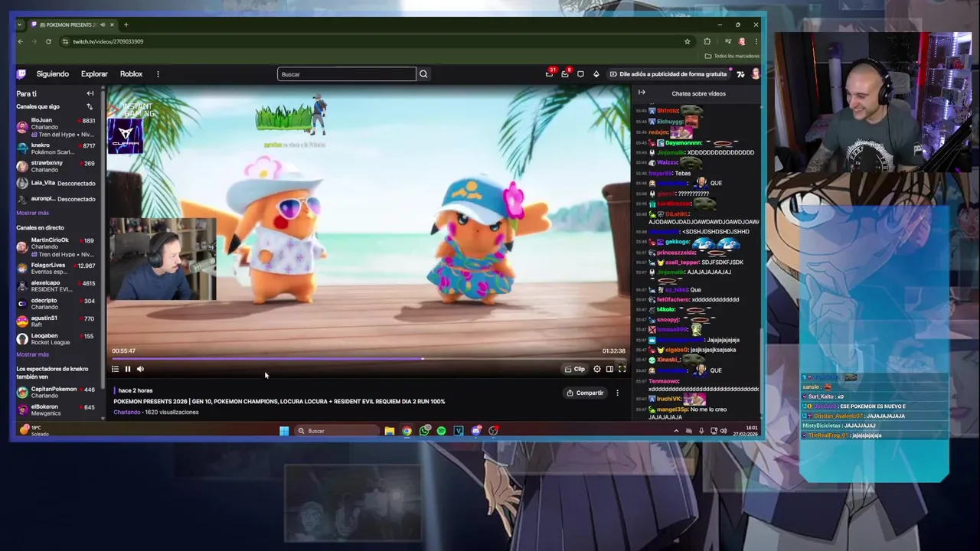Open a new browser tab
Viewport: 980px width, 551px height.
[126, 24]
